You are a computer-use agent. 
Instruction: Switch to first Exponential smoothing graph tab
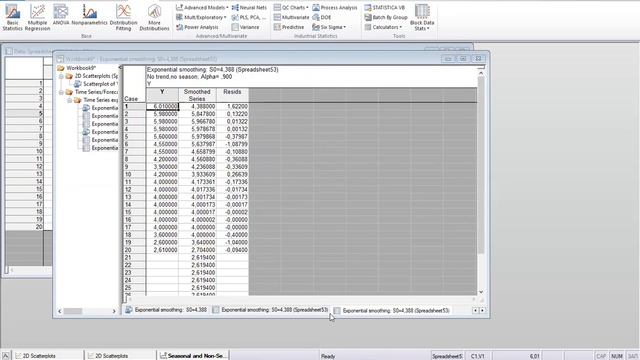pos(166,310)
